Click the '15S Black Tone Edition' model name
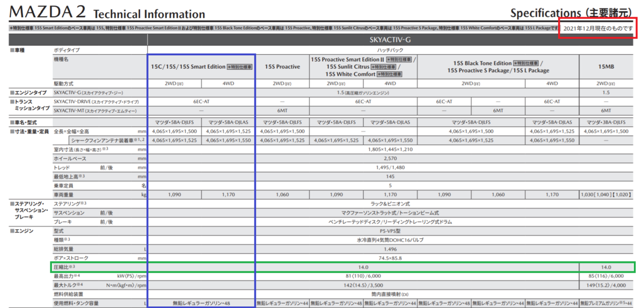This screenshot has height=308, width=644. [x=482, y=63]
